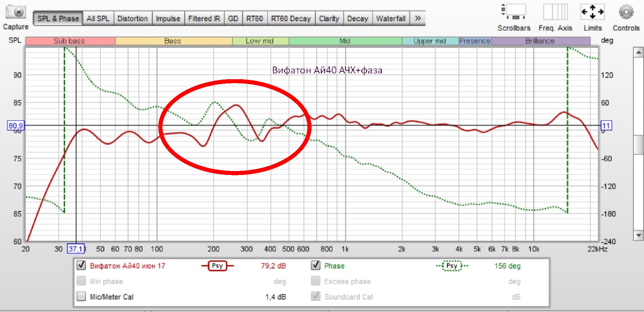
Task: Click the Brilliance frequency band label
Action: (x=541, y=41)
